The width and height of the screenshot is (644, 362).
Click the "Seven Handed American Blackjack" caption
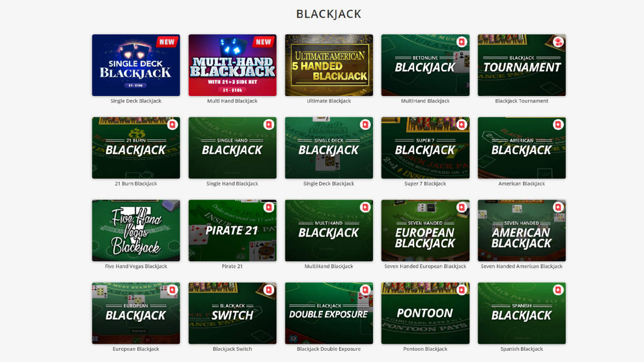522,266
